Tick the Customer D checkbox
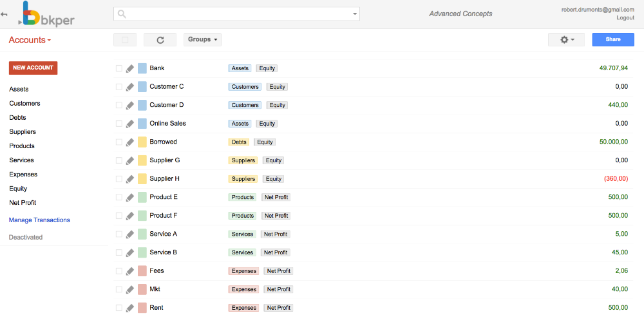Viewport: 644px width, 322px height. pyautogui.click(x=119, y=105)
